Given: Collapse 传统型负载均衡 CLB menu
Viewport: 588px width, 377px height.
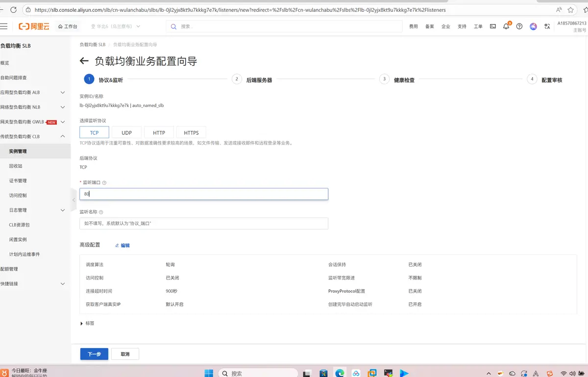Looking at the screenshot, I should (x=63, y=136).
